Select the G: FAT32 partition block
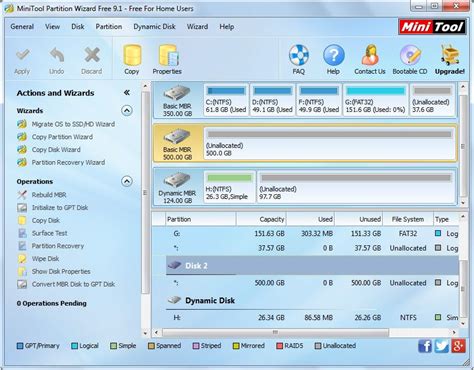 tap(375, 100)
